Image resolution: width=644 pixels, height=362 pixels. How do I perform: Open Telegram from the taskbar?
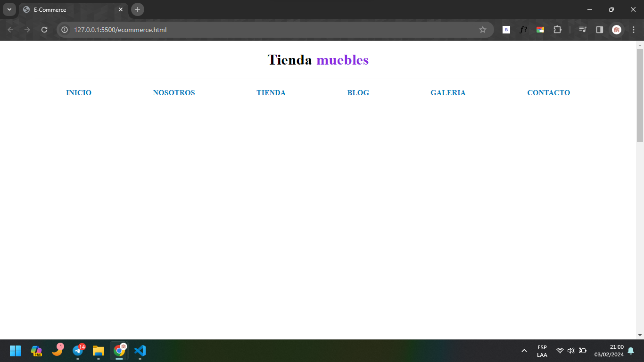tap(78, 351)
